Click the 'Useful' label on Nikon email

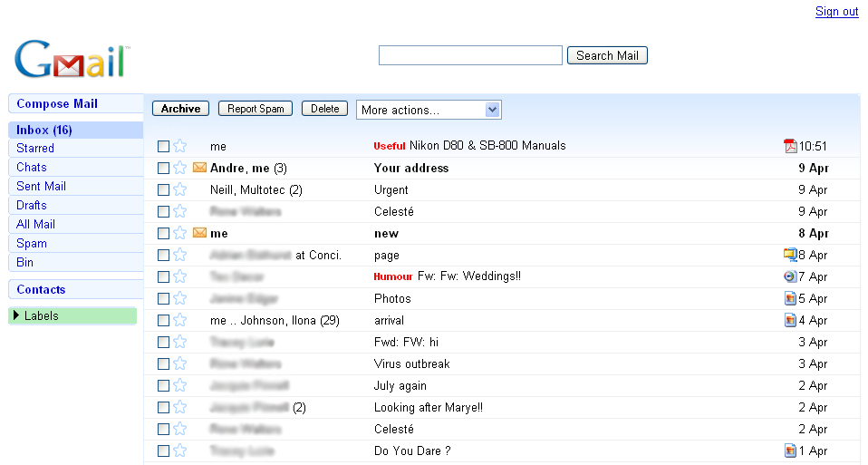pos(390,146)
